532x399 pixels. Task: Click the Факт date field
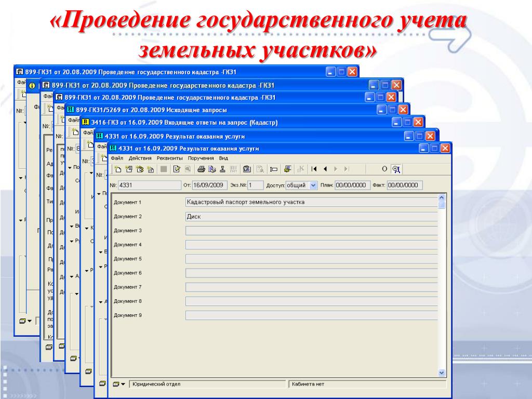pos(404,185)
